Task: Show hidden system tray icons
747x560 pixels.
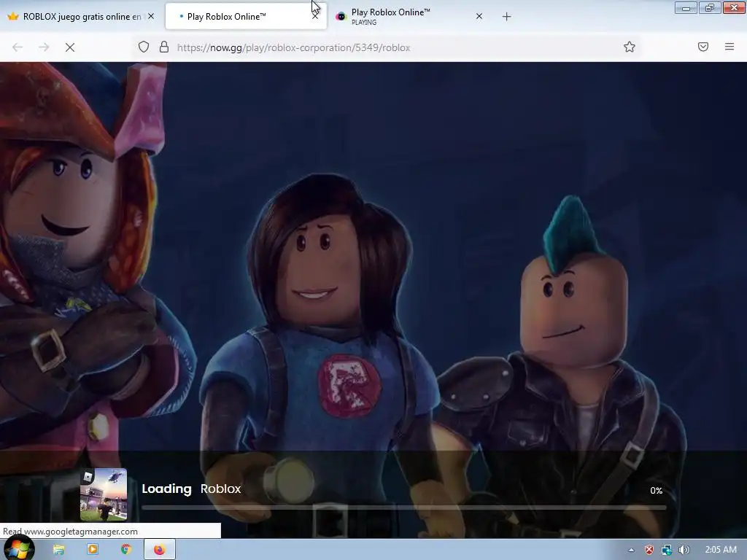Action: tap(631, 550)
